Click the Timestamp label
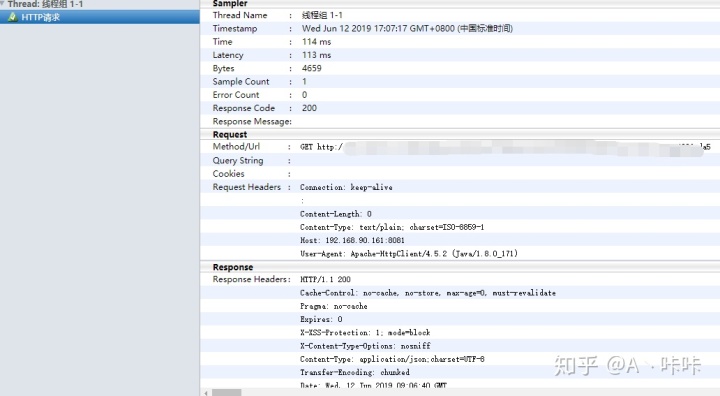The image size is (720, 396). (235, 28)
